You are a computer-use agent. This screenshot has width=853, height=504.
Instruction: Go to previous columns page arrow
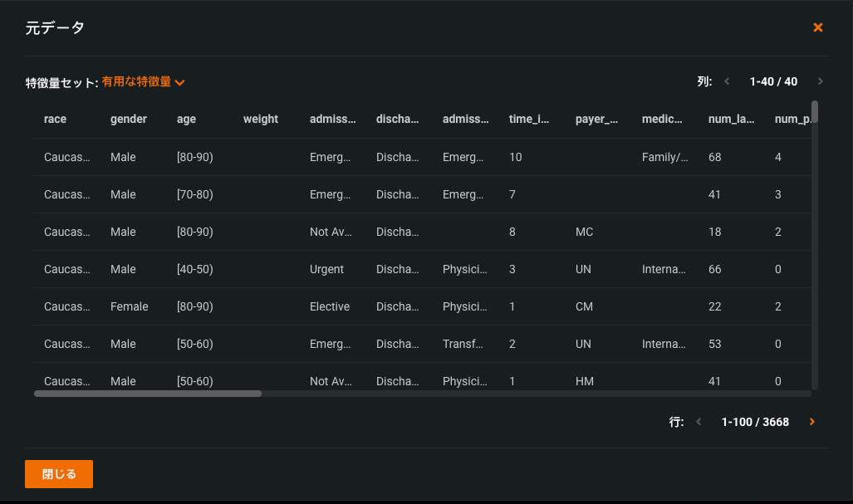727,81
